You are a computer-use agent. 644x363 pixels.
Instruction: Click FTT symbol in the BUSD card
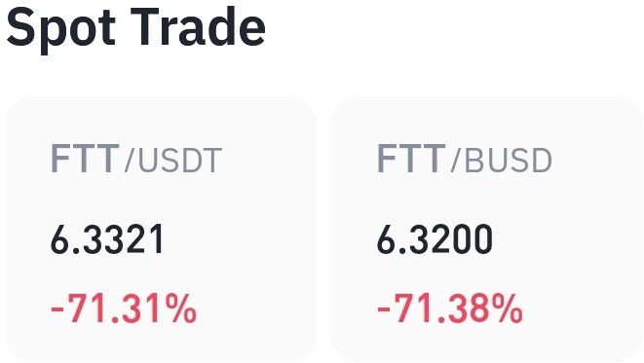(x=411, y=159)
